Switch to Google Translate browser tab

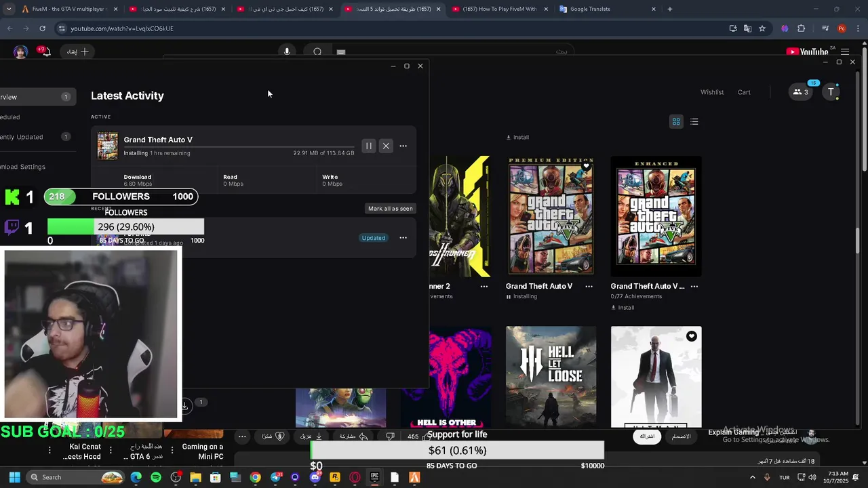pos(606,9)
